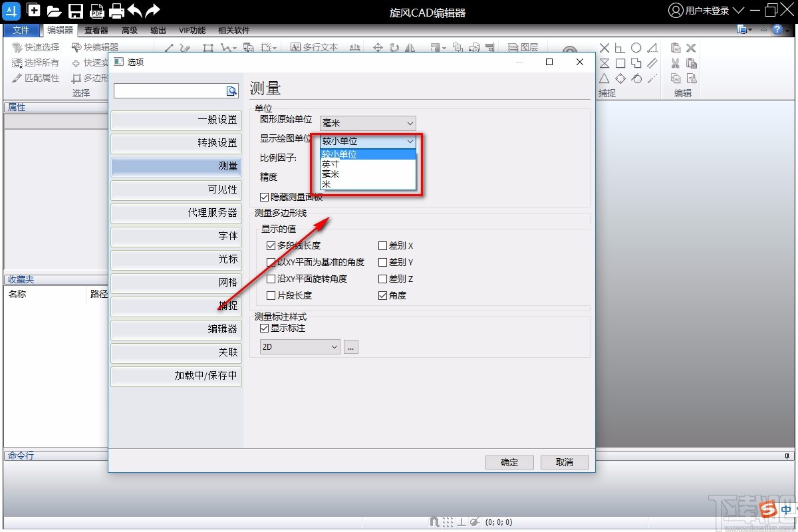Select the triangle midpoint snap icon
Screen dimensions: 798x532
click(604, 78)
